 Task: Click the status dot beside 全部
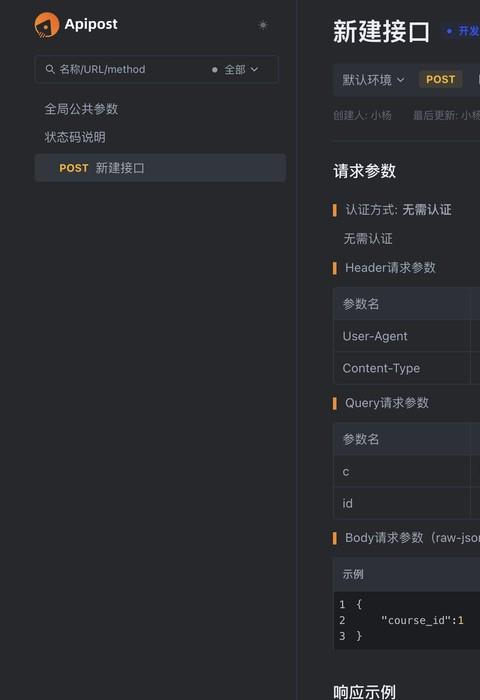[x=215, y=70]
